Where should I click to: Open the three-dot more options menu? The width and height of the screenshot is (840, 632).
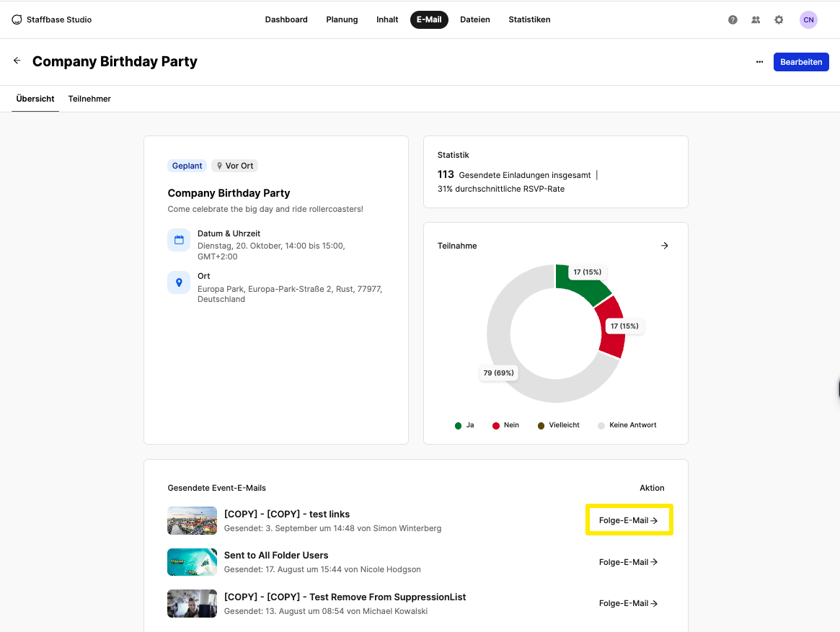coord(759,61)
